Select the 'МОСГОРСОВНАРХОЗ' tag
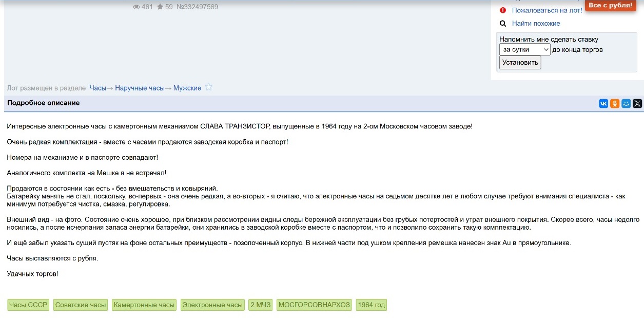The image size is (644, 318). [314, 305]
